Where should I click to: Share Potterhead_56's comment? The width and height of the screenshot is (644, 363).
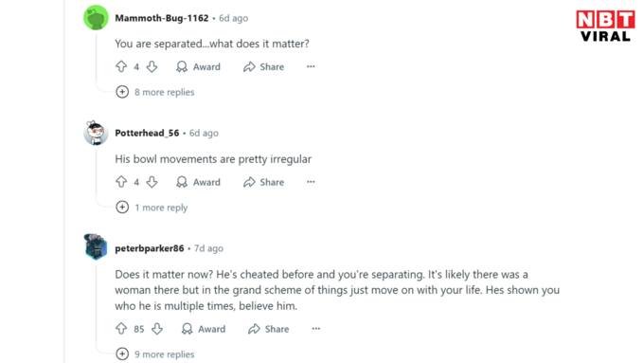tap(263, 182)
